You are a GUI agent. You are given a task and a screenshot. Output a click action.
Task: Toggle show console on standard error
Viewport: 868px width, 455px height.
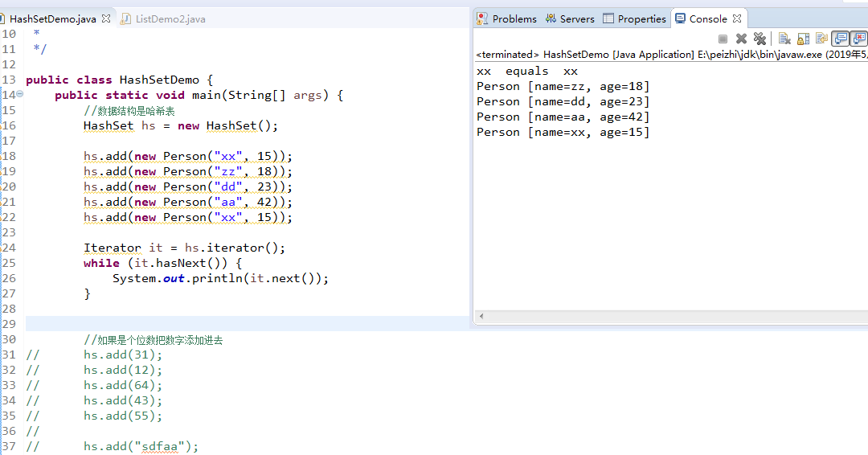pos(859,39)
